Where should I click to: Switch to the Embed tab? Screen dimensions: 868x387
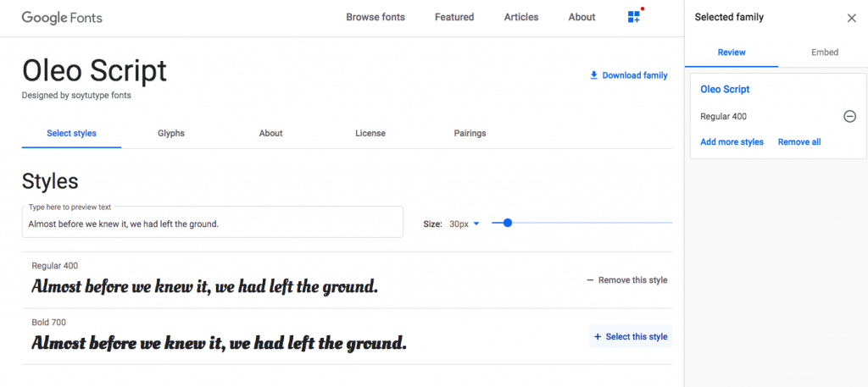tap(825, 53)
